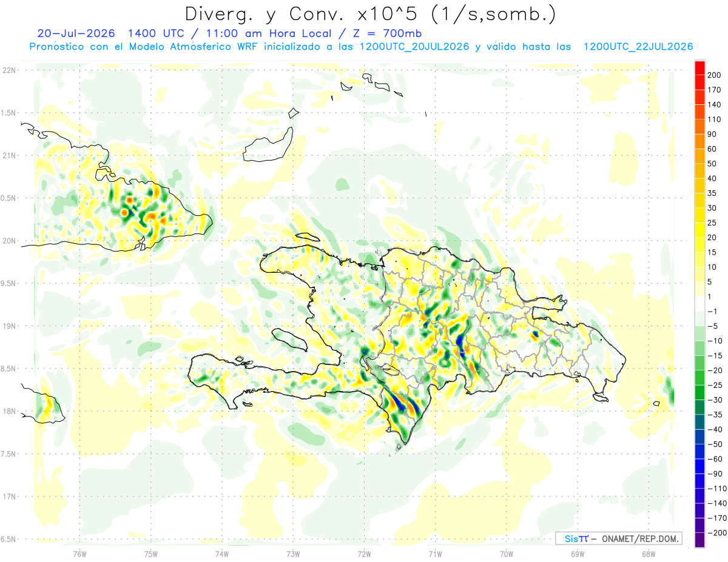Click the yellow 20 colorbar segment
The width and height of the screenshot is (728, 562).
(699, 230)
